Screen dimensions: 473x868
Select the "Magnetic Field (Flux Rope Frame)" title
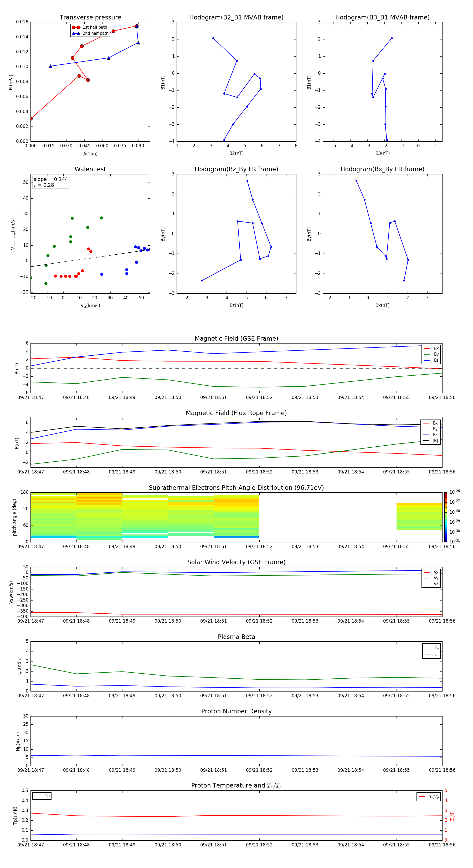236,413
